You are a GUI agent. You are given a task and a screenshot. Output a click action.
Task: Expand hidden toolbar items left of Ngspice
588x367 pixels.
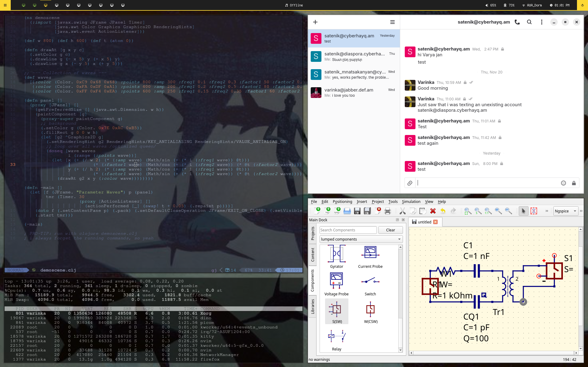click(x=547, y=211)
